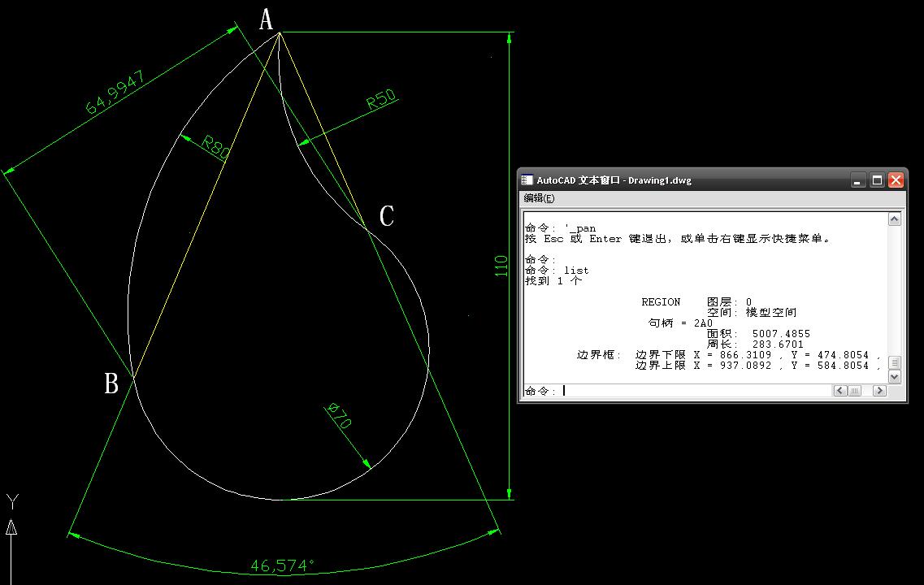Click the 空间: 模型空间 line

coord(752,313)
